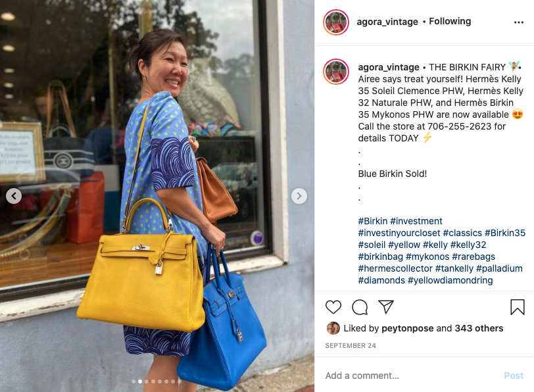Click the Post comment button

(514, 376)
